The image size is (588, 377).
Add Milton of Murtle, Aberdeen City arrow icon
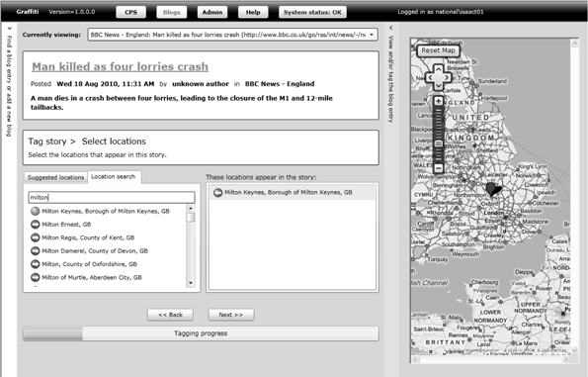pos(35,277)
